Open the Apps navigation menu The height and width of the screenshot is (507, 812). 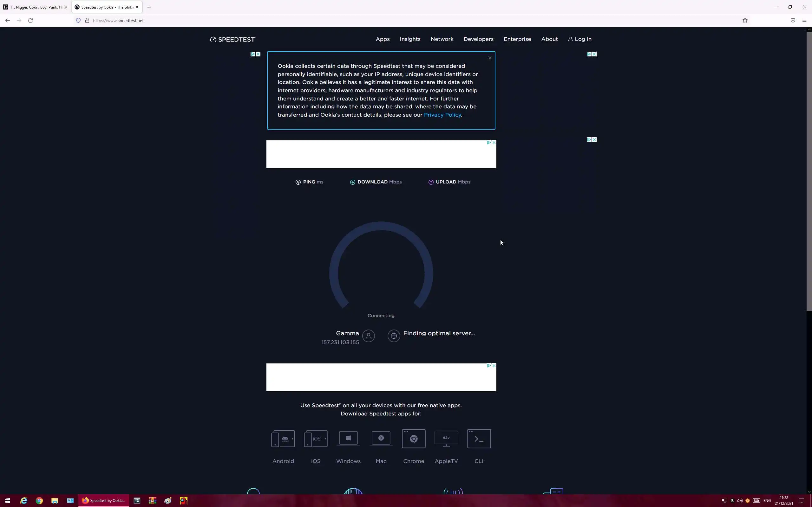[383, 39]
